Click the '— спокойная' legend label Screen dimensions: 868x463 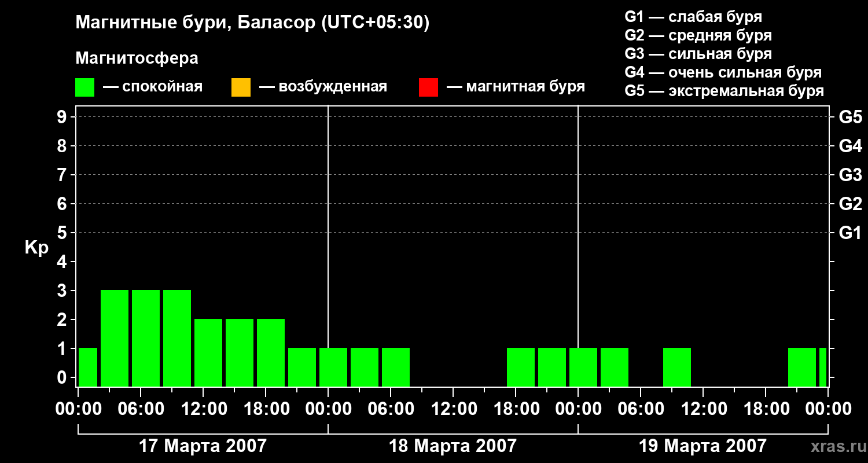[153, 87]
